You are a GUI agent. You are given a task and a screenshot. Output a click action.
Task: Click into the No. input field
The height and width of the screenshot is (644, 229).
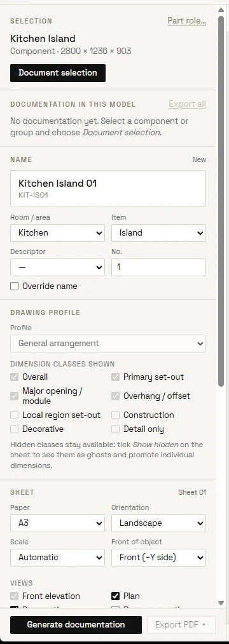(x=158, y=267)
